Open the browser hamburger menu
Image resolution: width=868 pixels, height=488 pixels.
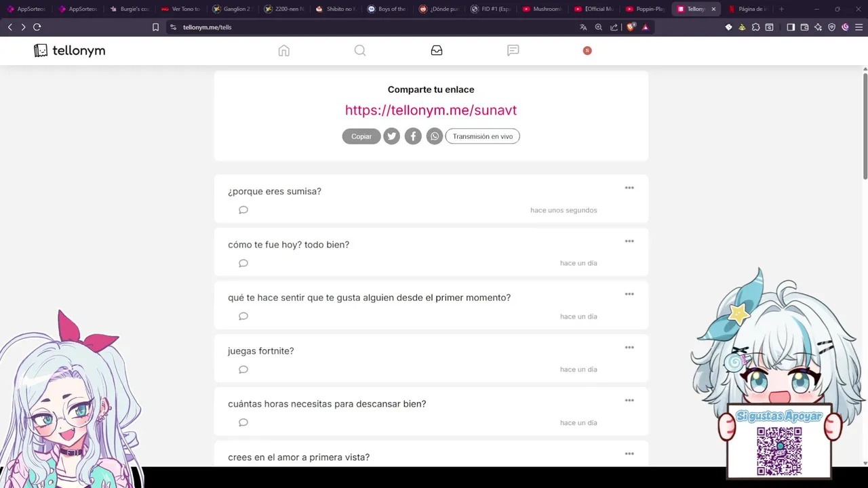pyautogui.click(x=858, y=27)
